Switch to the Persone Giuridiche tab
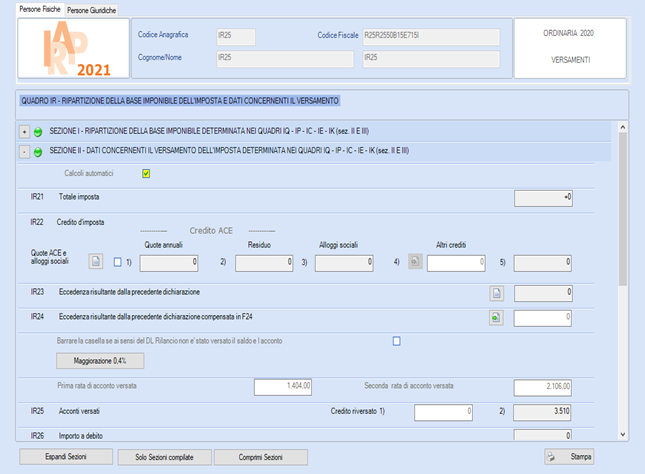Screen dimensions: 645x474 (x=91, y=10)
